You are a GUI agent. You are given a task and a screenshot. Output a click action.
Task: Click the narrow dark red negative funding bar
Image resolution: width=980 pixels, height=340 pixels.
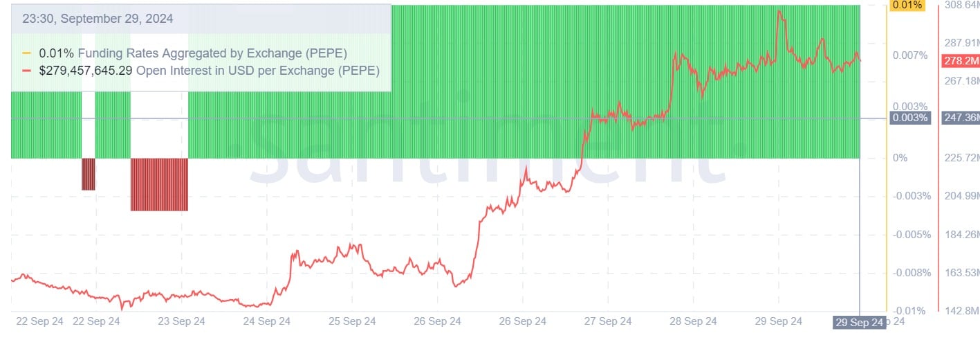tap(88, 174)
